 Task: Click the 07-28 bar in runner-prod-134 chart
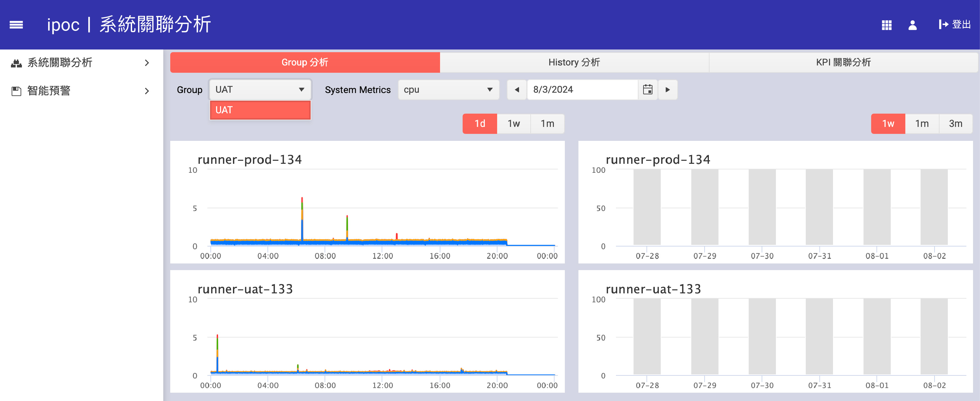click(647, 207)
